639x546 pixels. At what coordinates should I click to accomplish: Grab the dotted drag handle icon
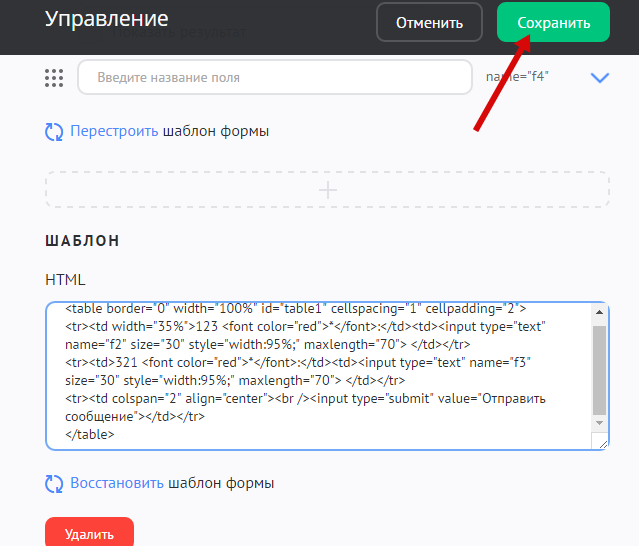55,78
